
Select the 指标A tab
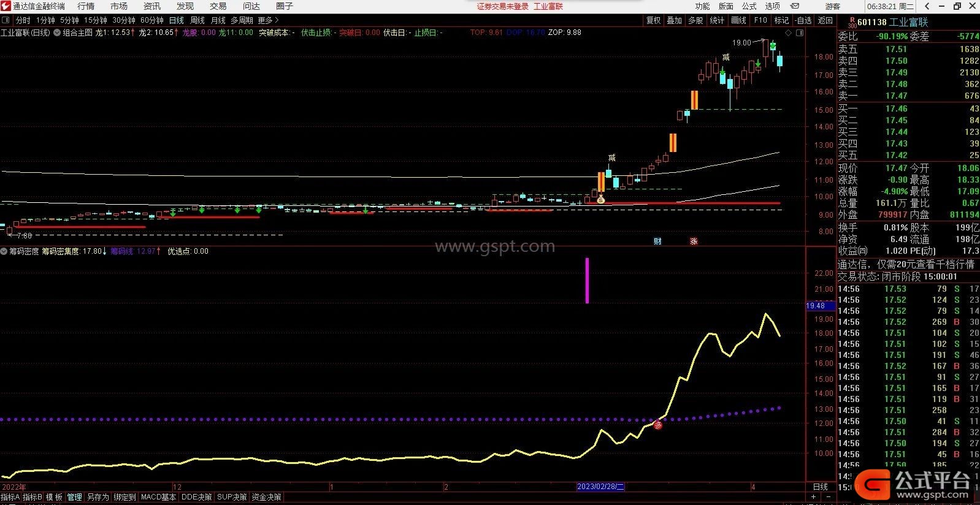coord(10,497)
